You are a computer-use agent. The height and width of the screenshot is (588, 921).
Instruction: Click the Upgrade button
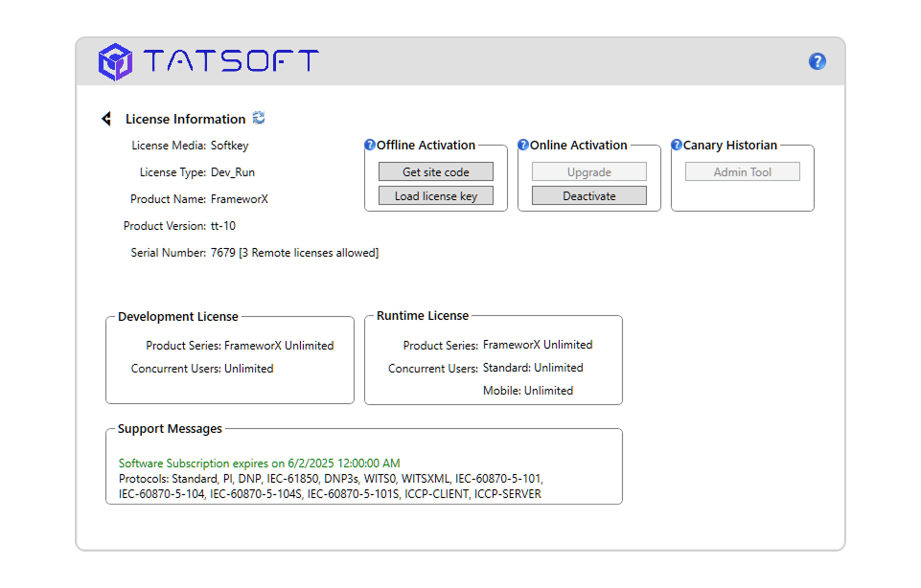point(589,172)
